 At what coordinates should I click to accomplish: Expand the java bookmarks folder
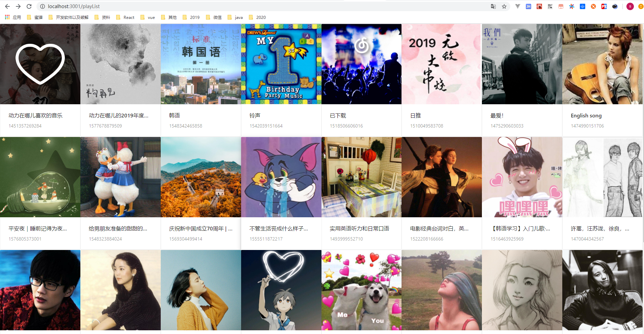pos(235,17)
